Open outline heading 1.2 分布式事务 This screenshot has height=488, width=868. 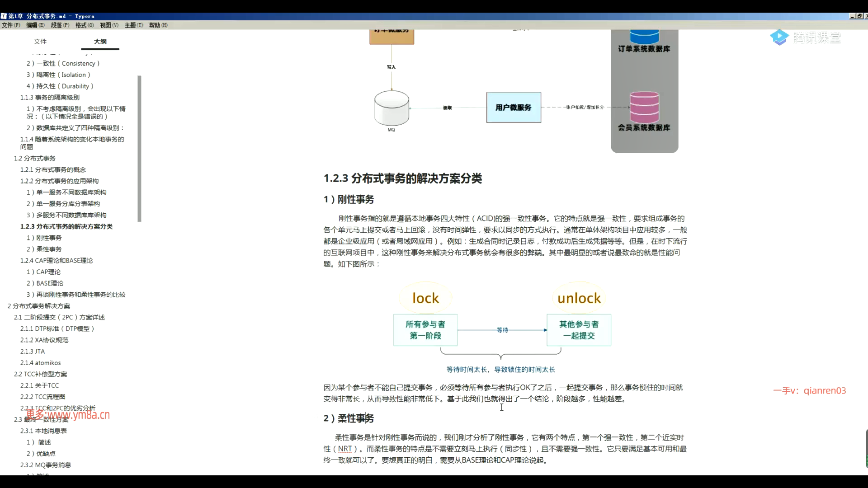coord(35,159)
